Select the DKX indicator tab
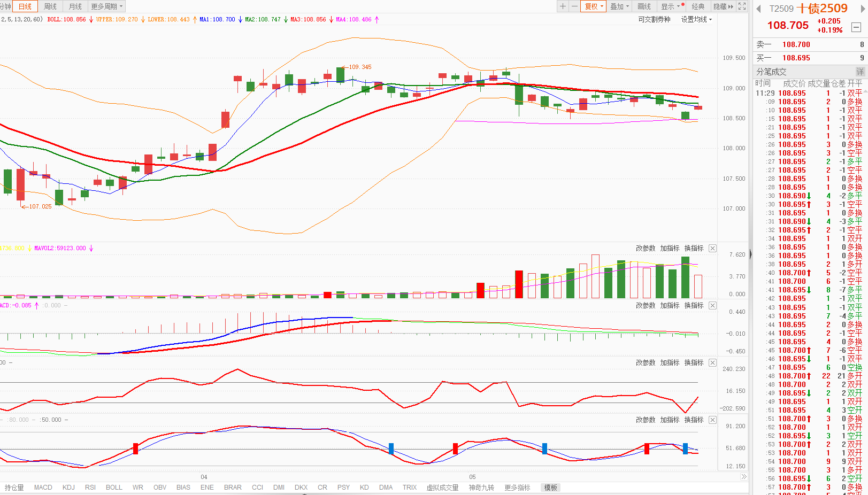This screenshot has width=868, height=495. click(x=301, y=488)
